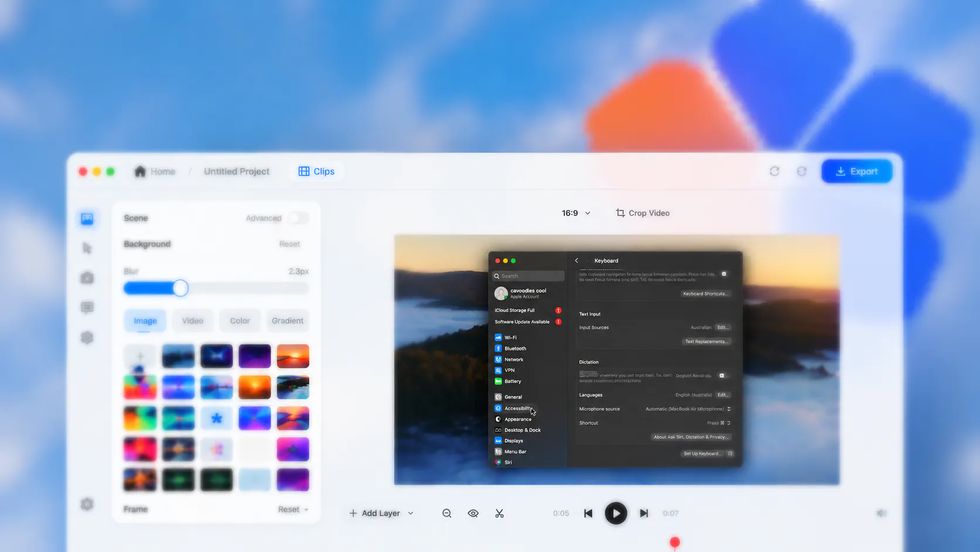Switch to the Image background tab

pos(145,321)
